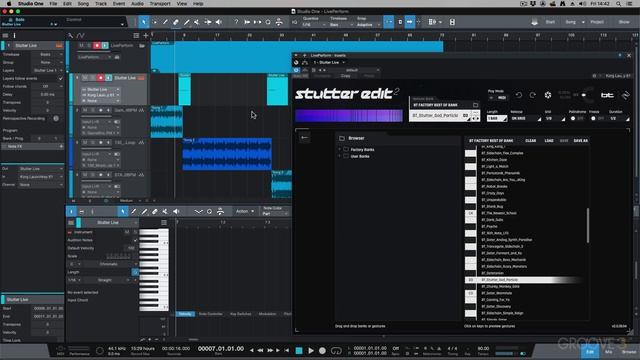Select the Listen speaker tool in main toolbar
The image size is (640, 360).
[x=219, y=22]
